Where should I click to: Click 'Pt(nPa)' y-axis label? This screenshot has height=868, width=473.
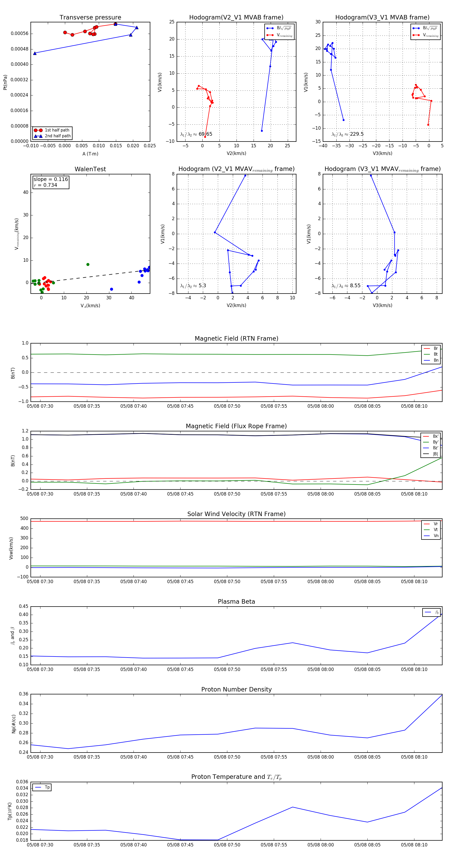click(x=5, y=82)
